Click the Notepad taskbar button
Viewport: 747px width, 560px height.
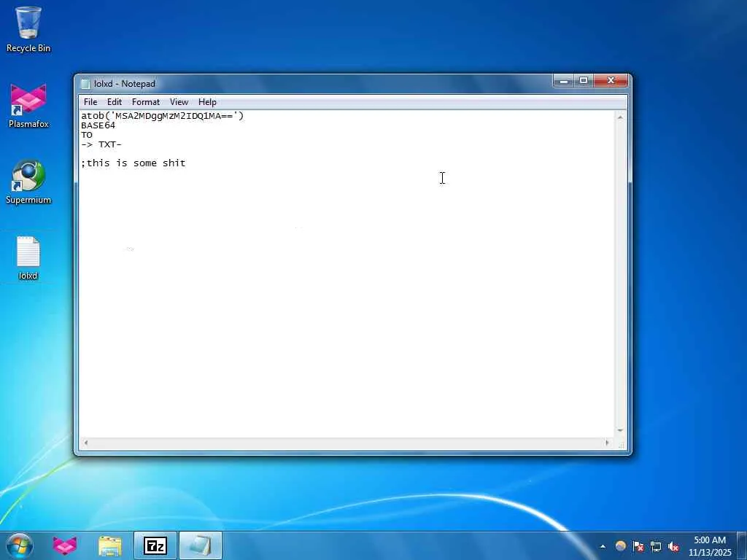pyautogui.click(x=201, y=545)
